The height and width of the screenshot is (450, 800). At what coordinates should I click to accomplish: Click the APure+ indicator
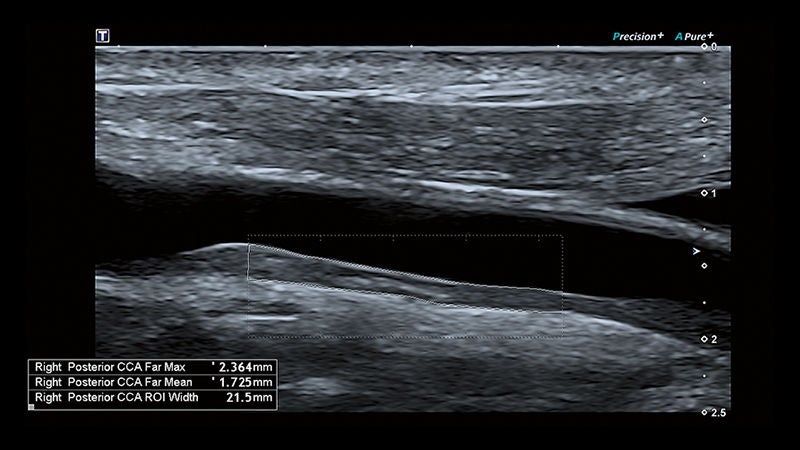coord(694,36)
